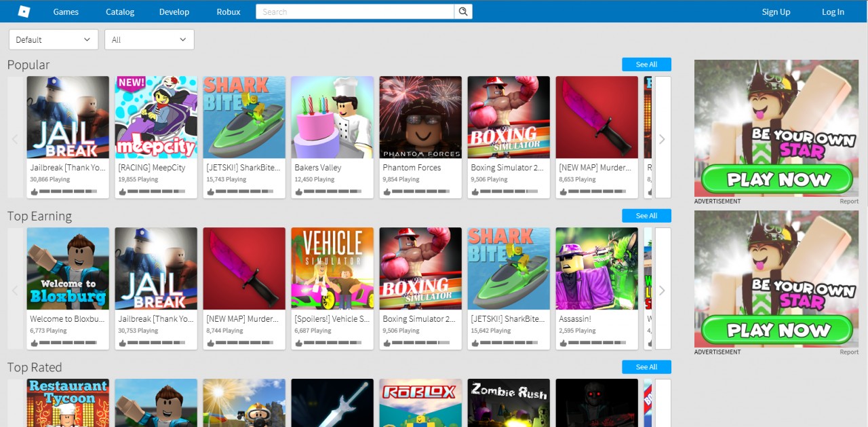Click thumbs-up icon under Phantom Forces

click(387, 191)
